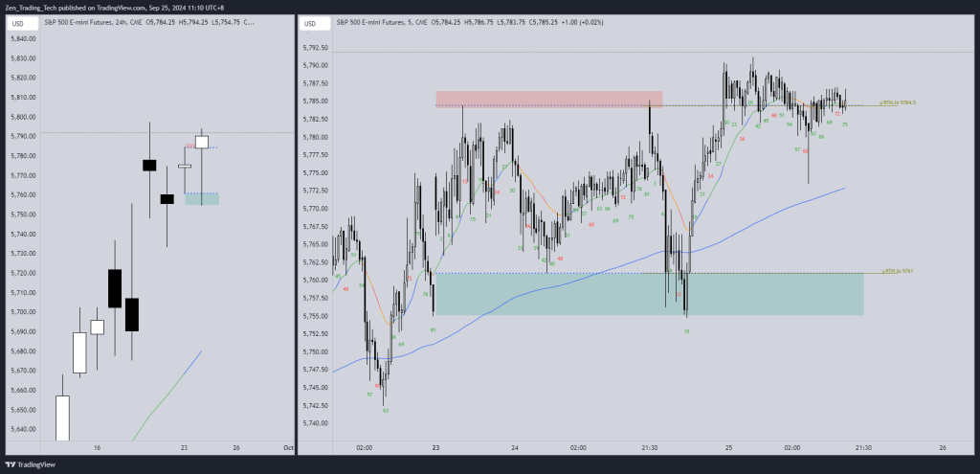Click the date label 25 on the right time axis
The width and height of the screenshot is (980, 474).
tap(728, 447)
